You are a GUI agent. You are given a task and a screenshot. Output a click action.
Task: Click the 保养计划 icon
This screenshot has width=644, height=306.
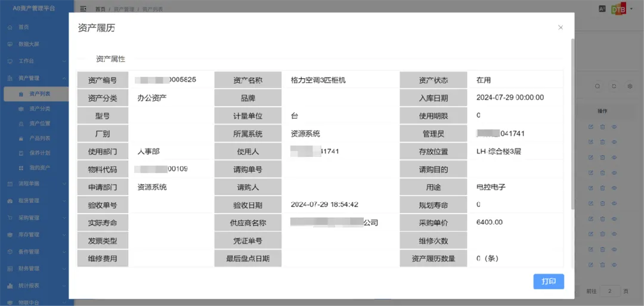pos(21,153)
